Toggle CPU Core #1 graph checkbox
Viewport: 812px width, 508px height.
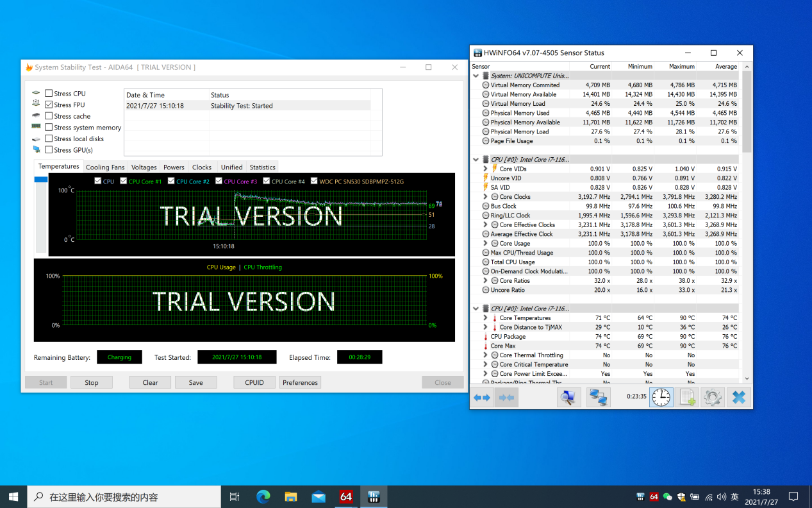pyautogui.click(x=124, y=182)
